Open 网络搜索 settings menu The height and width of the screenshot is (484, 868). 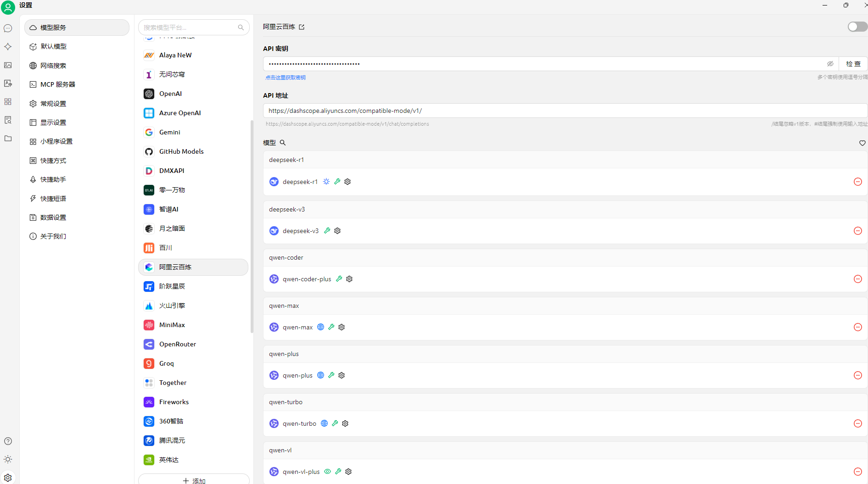[x=77, y=66]
